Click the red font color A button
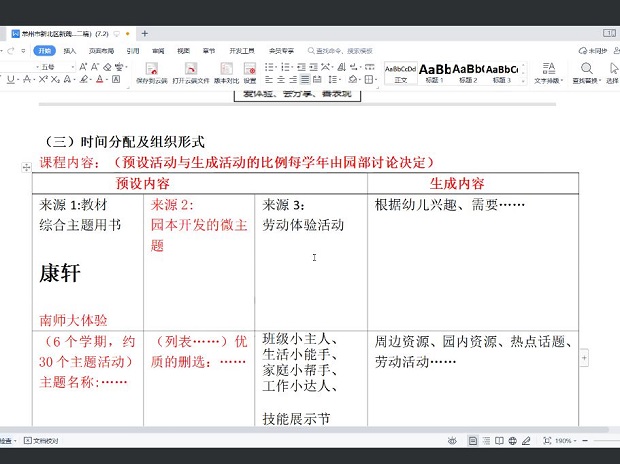Image resolution: width=620 pixels, height=464 pixels. click(x=100, y=80)
